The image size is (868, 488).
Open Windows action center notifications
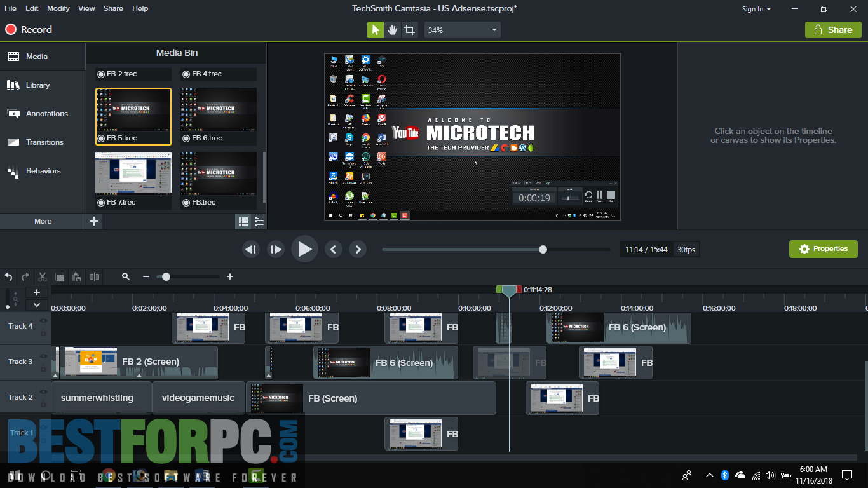click(847, 475)
